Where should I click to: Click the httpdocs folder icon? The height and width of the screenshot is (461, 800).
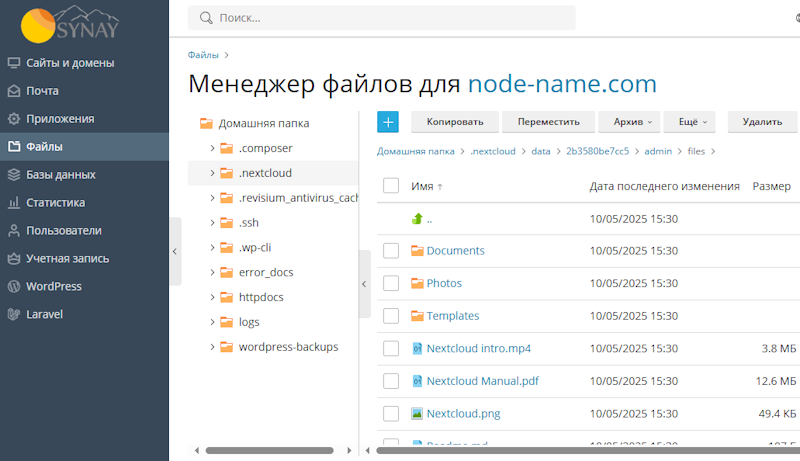click(x=227, y=297)
